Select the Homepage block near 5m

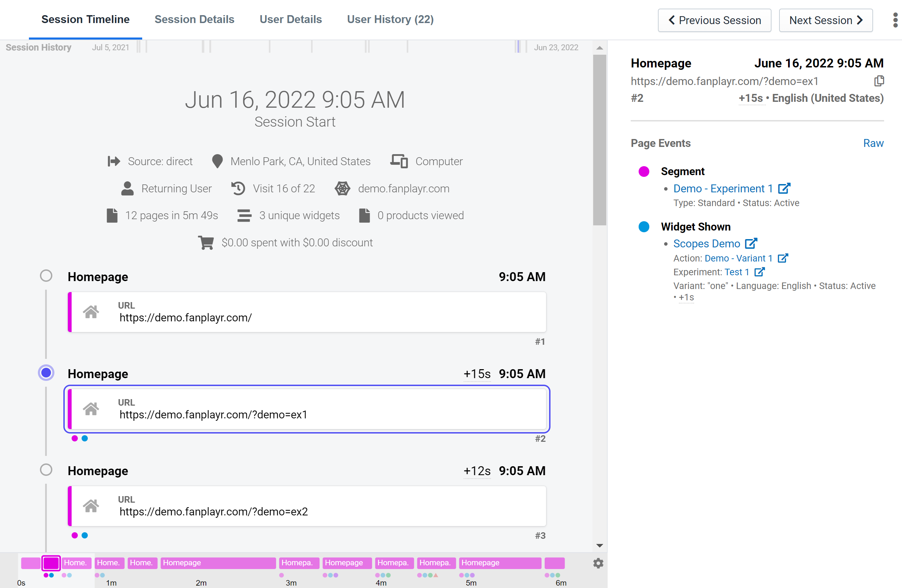(500, 563)
